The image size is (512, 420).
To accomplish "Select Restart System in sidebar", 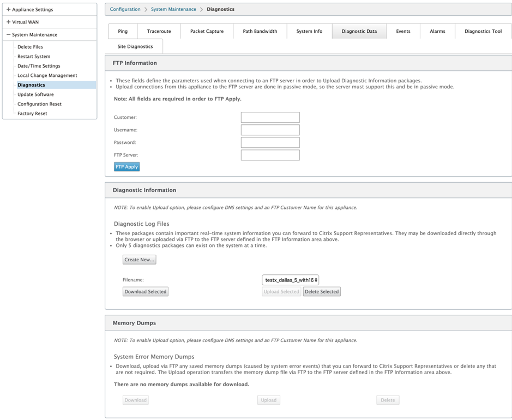I will click(34, 56).
